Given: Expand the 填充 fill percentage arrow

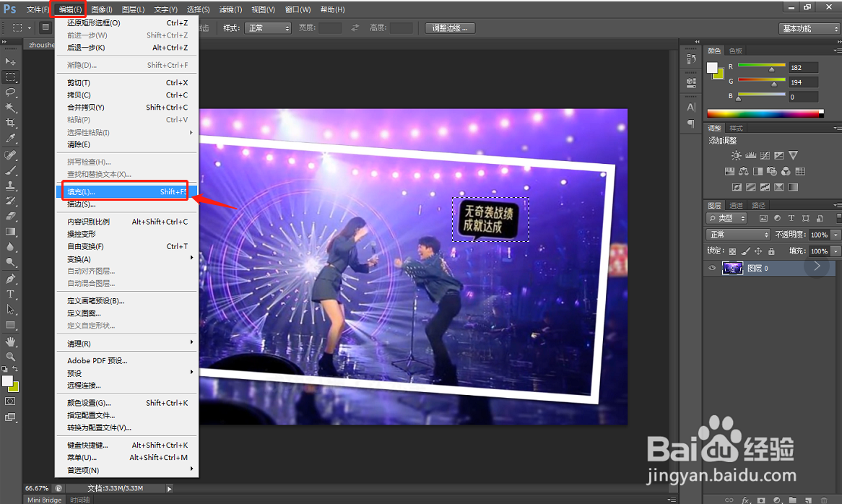Looking at the screenshot, I should [x=835, y=251].
